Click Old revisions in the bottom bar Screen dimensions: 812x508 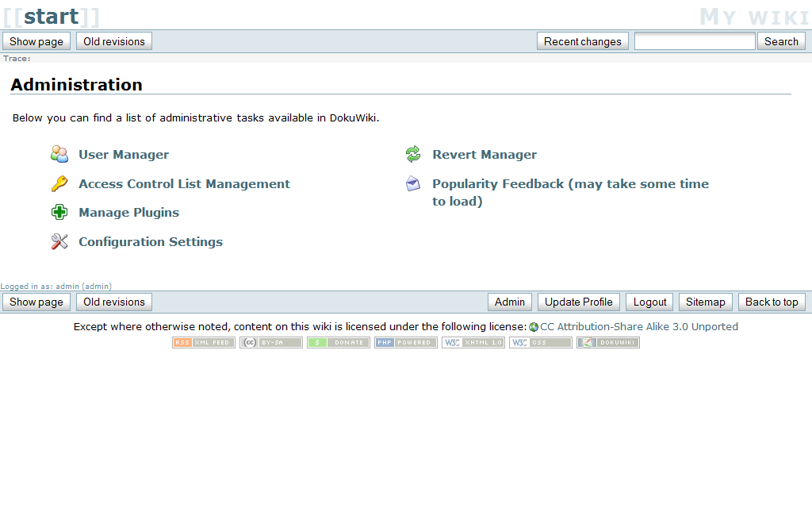click(114, 302)
